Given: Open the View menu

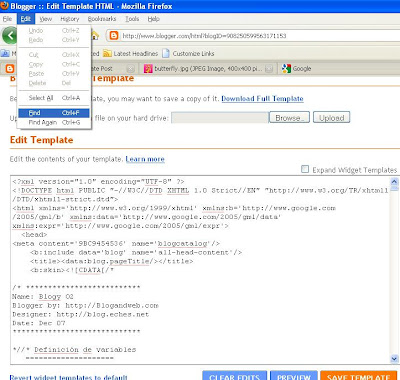Looking at the screenshot, I should pyautogui.click(x=46, y=19).
